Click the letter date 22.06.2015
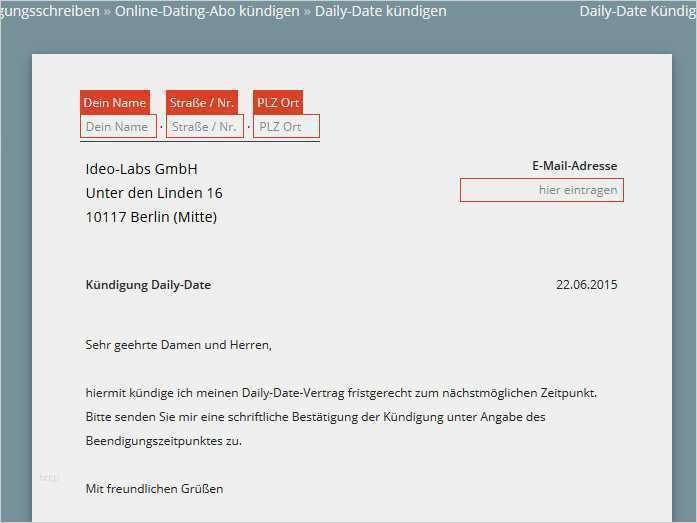This screenshot has width=697, height=523. pos(586,285)
